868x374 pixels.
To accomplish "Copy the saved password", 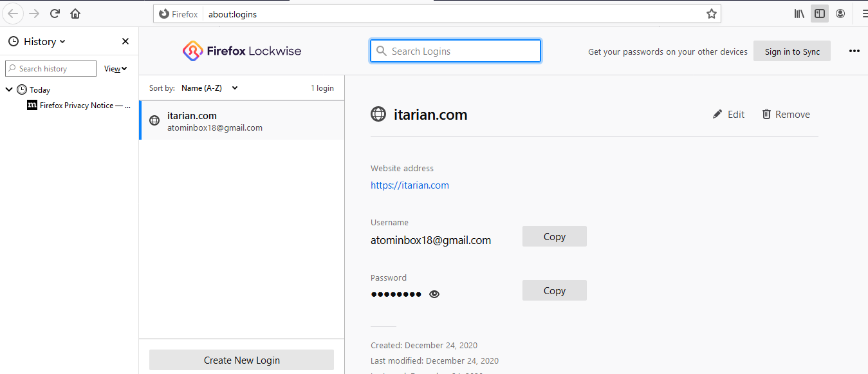I will coord(554,290).
